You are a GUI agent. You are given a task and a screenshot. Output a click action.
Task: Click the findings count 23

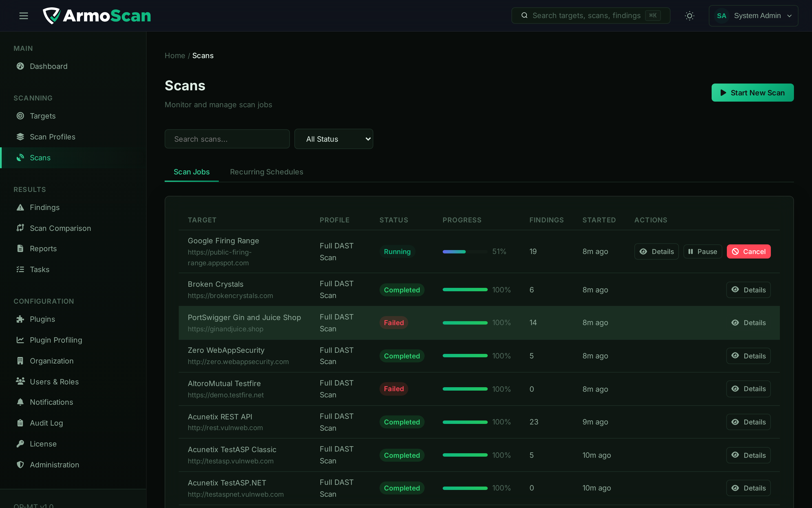click(533, 422)
